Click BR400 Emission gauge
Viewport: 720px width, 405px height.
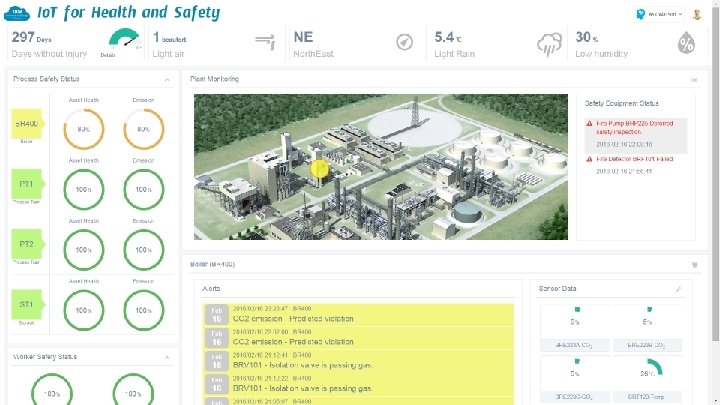pyautogui.click(x=144, y=129)
